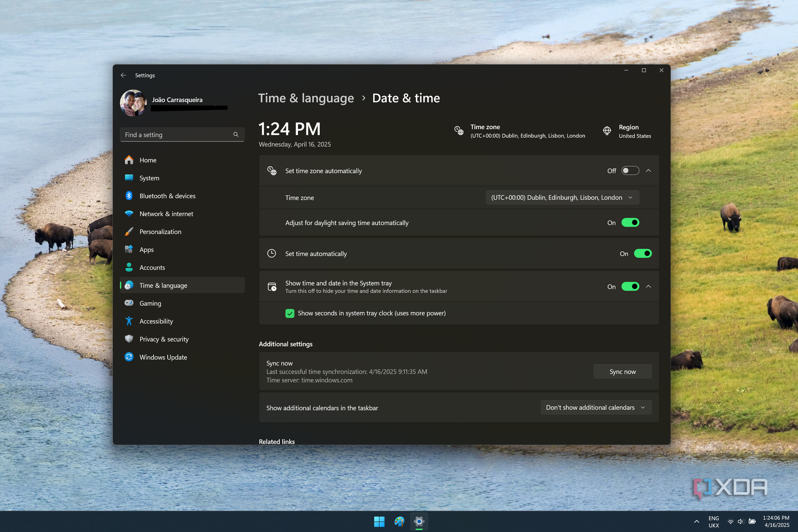Image resolution: width=798 pixels, height=532 pixels.
Task: Click the Windows Update sidebar icon
Action: pyautogui.click(x=129, y=357)
